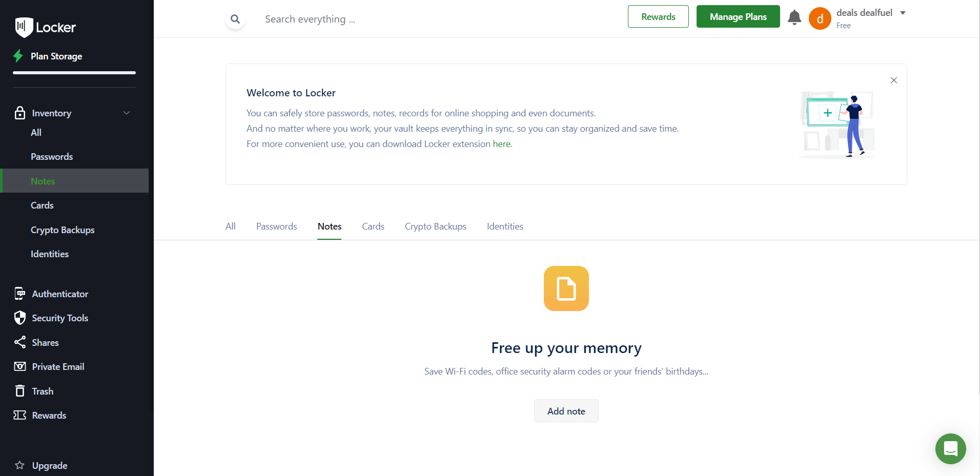
Task: Click the welcome banner illustration
Action: pos(836,125)
